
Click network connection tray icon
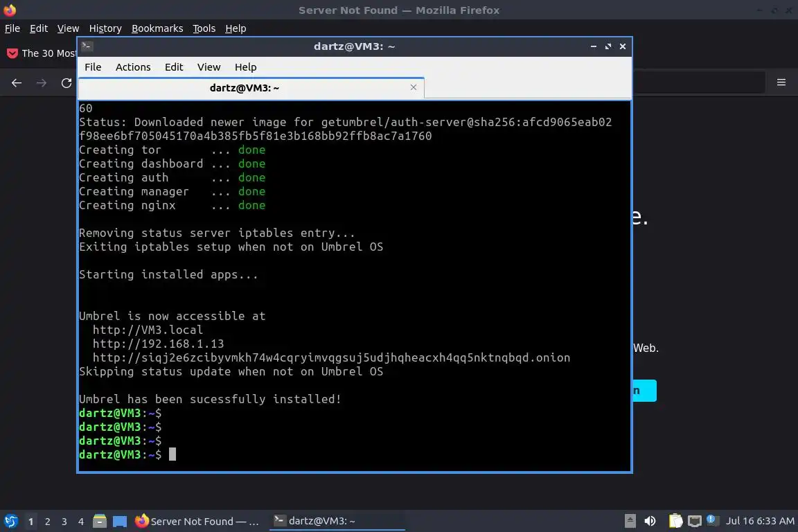click(x=695, y=521)
